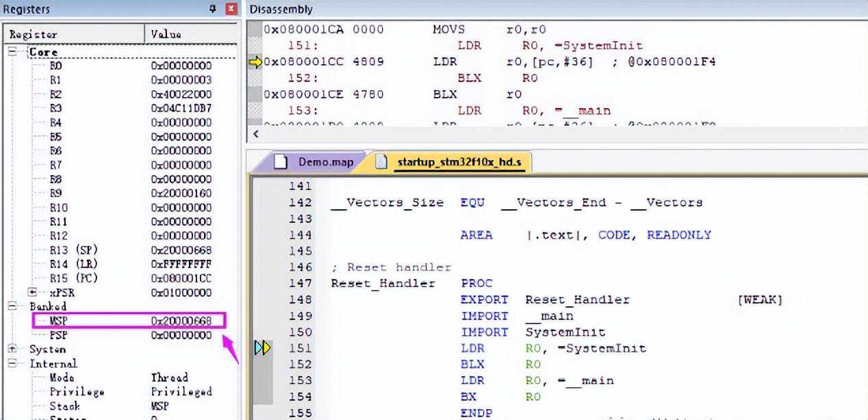Click the execution arrows beside line 151
The image size is (868, 420).
(x=262, y=348)
